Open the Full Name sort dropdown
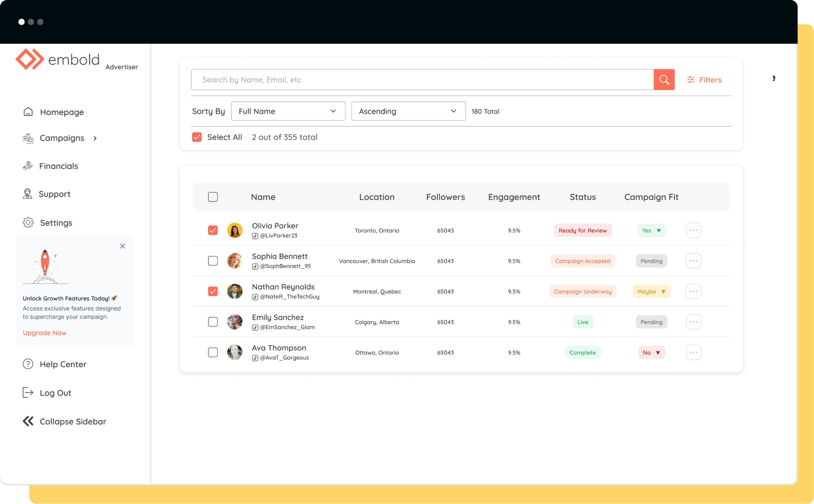This screenshot has width=814, height=504. click(x=288, y=111)
